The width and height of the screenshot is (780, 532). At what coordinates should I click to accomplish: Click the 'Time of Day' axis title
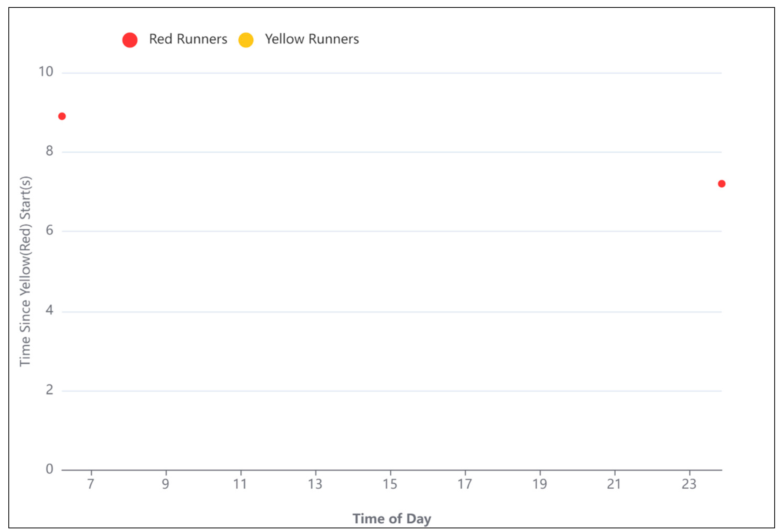[x=392, y=519]
